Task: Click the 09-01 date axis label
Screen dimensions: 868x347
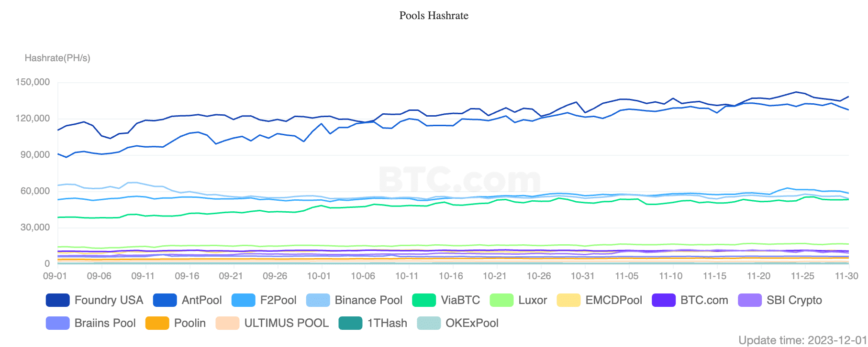Action: [x=55, y=276]
